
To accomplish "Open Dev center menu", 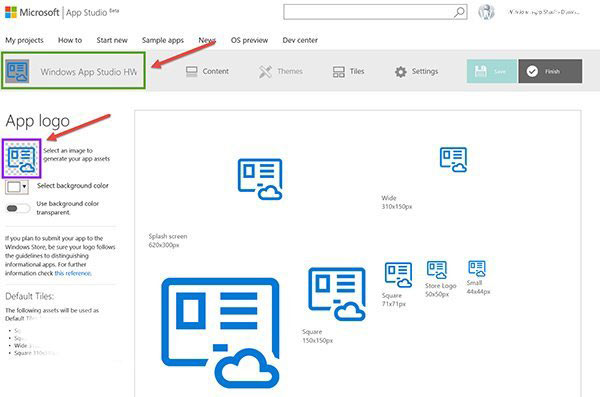I will [x=300, y=40].
